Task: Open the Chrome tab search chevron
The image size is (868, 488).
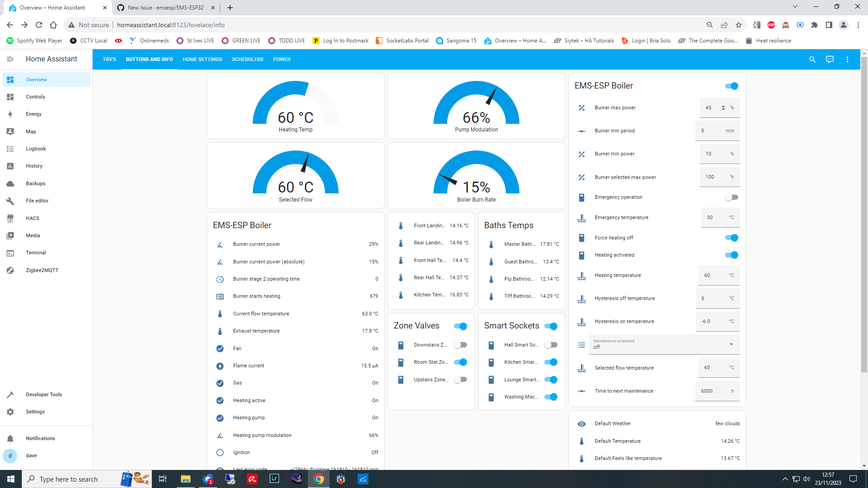Action: (x=795, y=7)
